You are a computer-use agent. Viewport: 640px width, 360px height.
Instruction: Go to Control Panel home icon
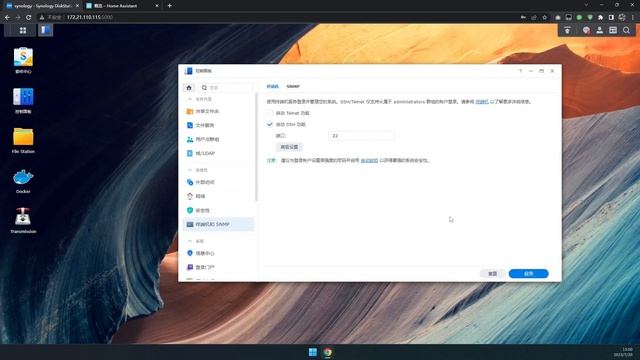(x=189, y=88)
